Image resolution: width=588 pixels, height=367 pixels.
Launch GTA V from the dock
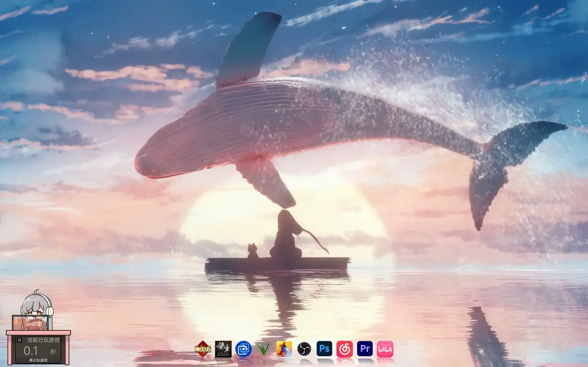(x=264, y=349)
